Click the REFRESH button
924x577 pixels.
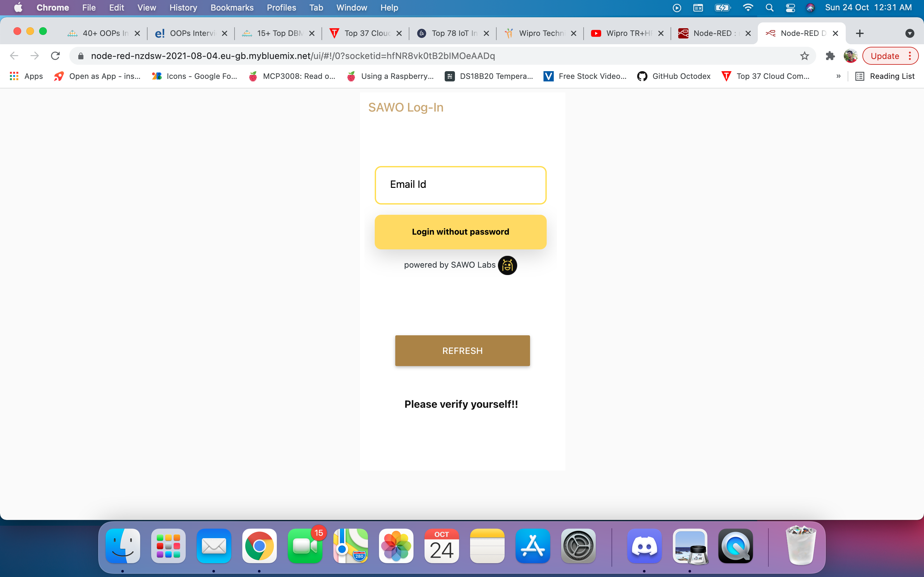(462, 351)
